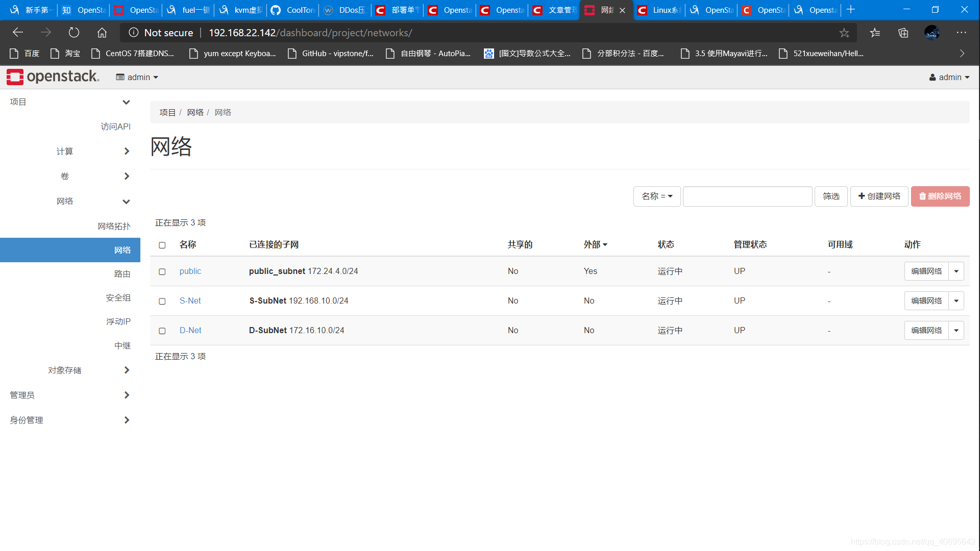The width and height of the screenshot is (980, 551).
Task: Expand the 对象存储 sidebar section
Action: pos(70,370)
